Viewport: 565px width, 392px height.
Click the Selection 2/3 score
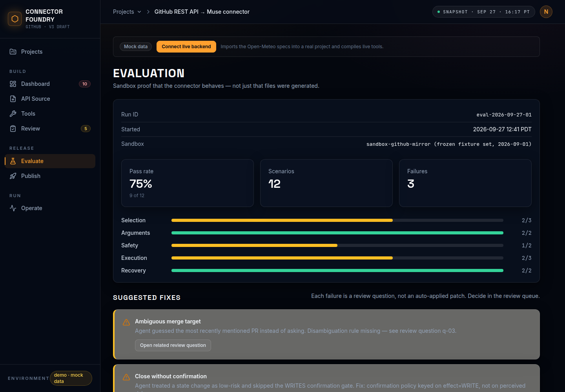click(x=527, y=220)
